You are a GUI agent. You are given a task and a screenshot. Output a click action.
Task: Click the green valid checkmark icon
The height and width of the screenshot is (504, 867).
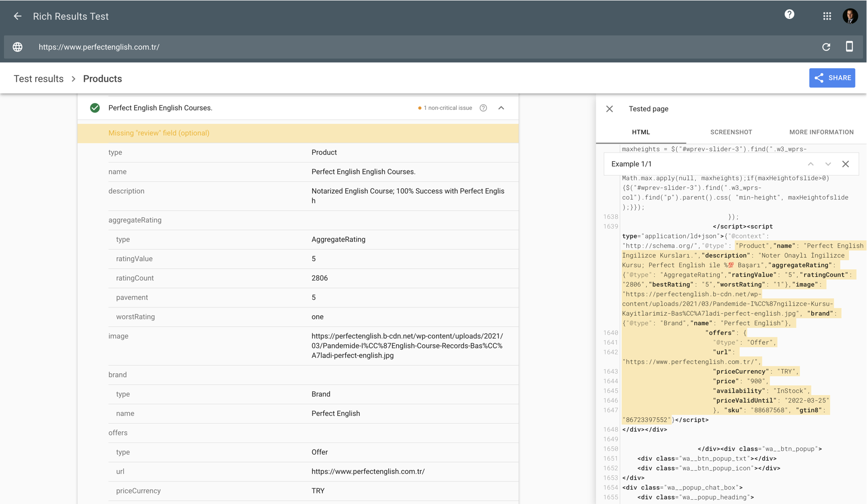[95, 108]
